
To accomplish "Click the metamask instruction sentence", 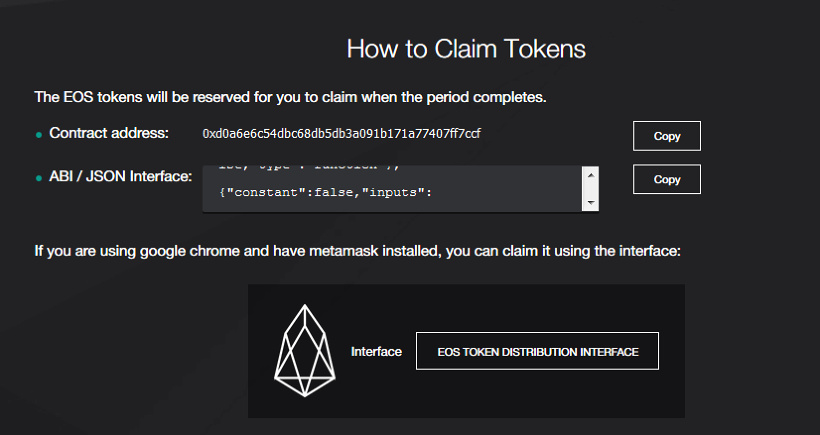I will pos(357,251).
